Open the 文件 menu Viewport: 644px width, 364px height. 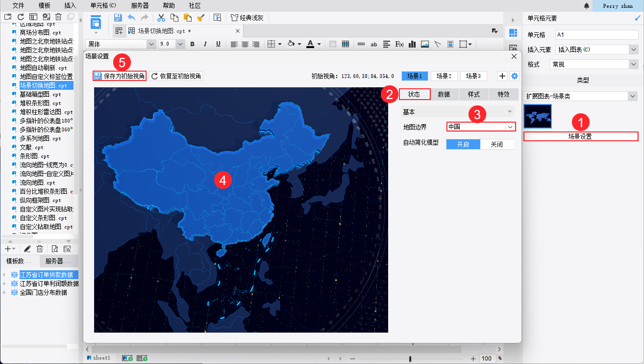pyautogui.click(x=18, y=6)
